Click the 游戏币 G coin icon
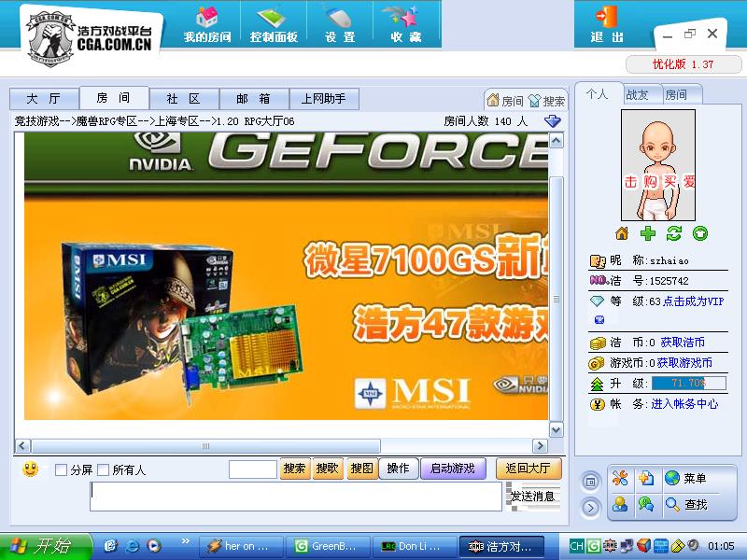747x560 pixels. 597,363
